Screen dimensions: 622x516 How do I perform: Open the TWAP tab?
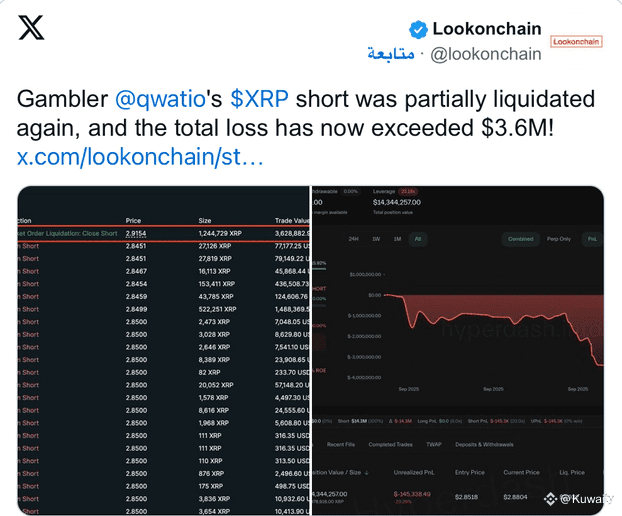[x=433, y=443]
